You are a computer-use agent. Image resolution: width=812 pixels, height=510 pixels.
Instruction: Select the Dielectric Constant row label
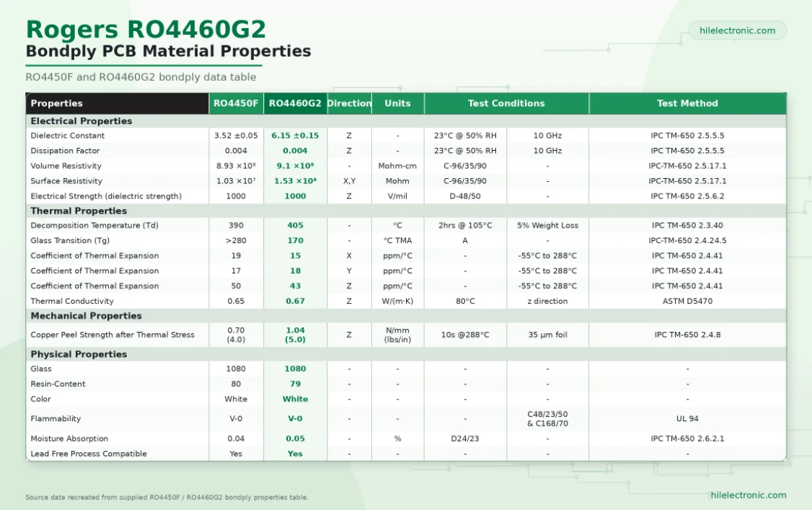[x=67, y=136]
